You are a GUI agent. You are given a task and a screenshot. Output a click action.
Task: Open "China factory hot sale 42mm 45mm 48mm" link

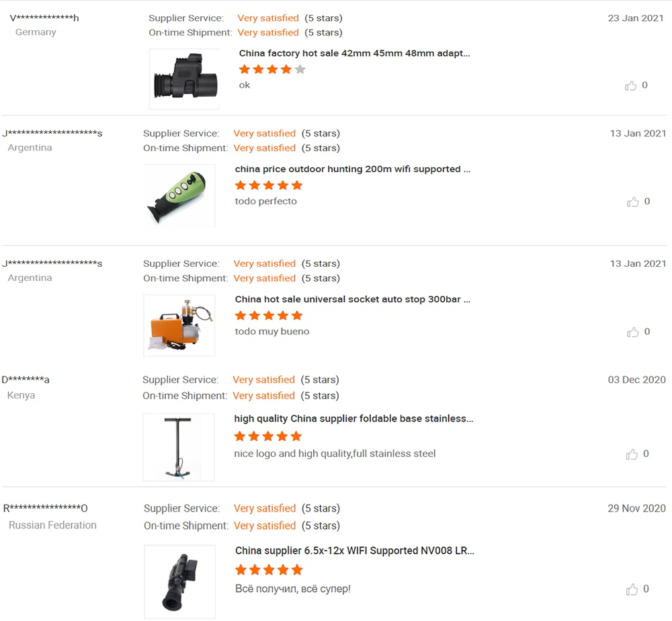(x=354, y=53)
